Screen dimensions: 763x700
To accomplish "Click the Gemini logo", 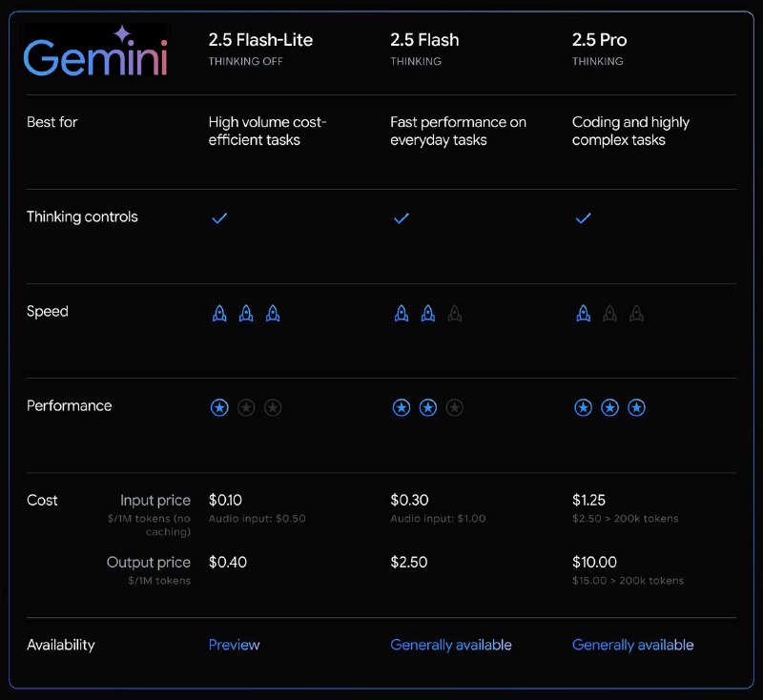I will pos(95,51).
